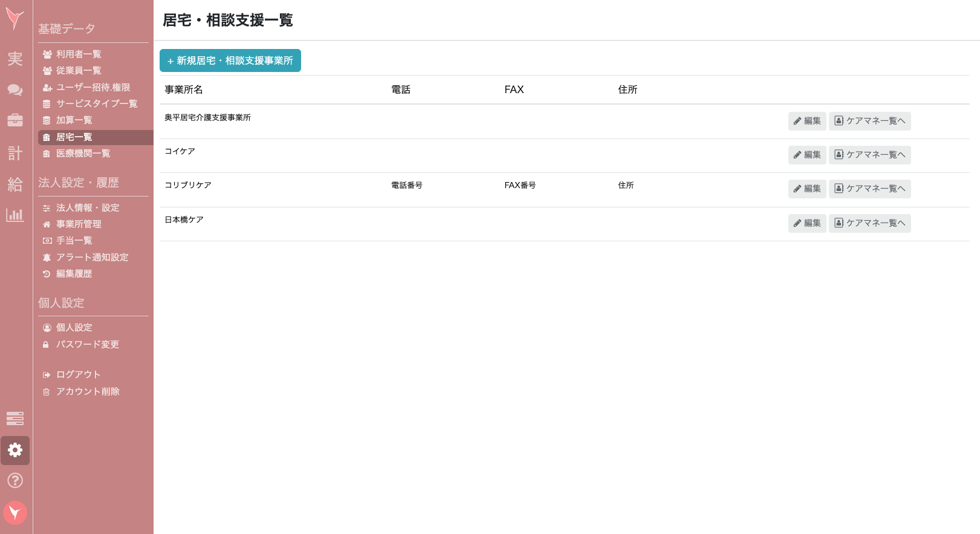Edit 奥平居宅介護支援事業所 row

coord(807,121)
